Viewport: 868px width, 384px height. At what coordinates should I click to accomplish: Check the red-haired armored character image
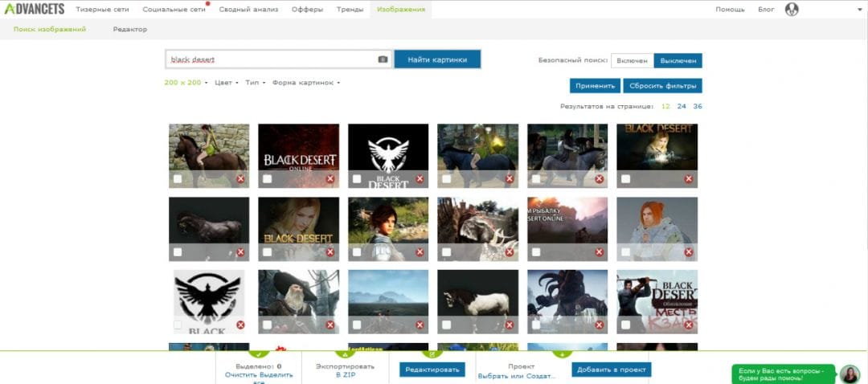625,251
